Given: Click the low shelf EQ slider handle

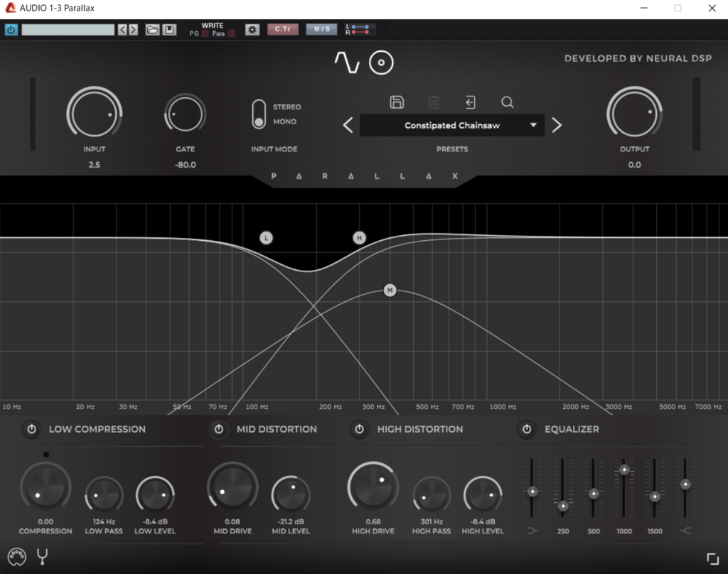Looking at the screenshot, I should tap(532, 492).
